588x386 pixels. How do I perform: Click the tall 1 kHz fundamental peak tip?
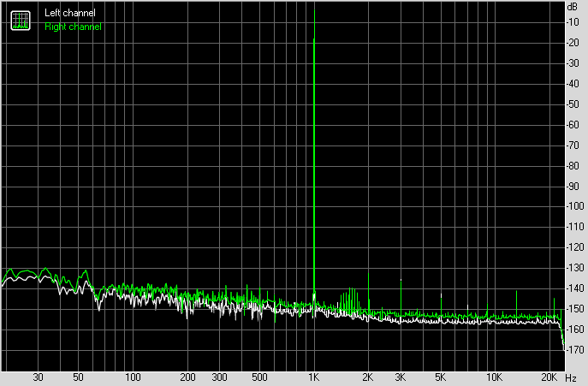pos(315,39)
